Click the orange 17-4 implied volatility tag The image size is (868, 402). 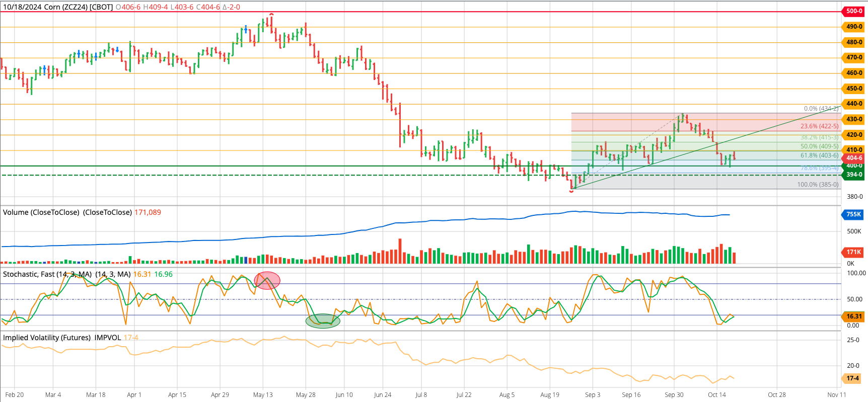[x=852, y=378]
